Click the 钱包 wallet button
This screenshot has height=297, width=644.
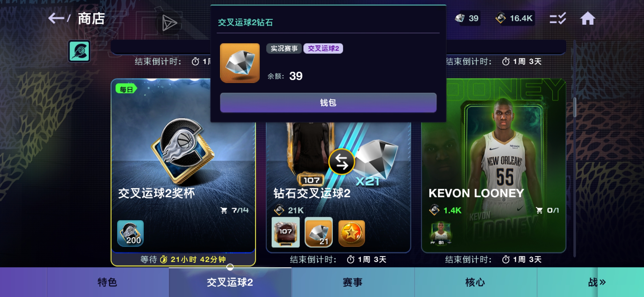pos(328,103)
